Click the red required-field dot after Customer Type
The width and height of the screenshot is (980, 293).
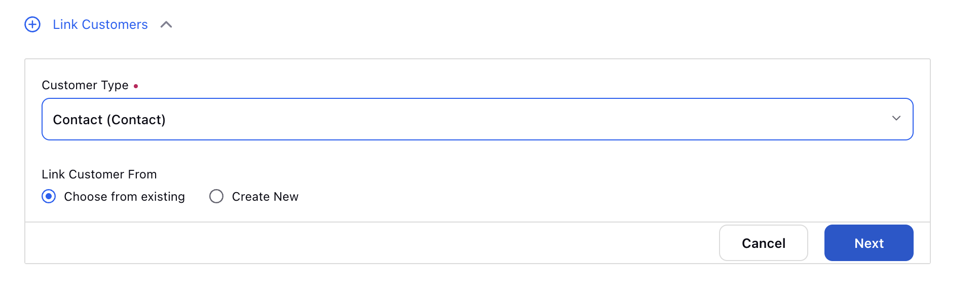click(136, 86)
